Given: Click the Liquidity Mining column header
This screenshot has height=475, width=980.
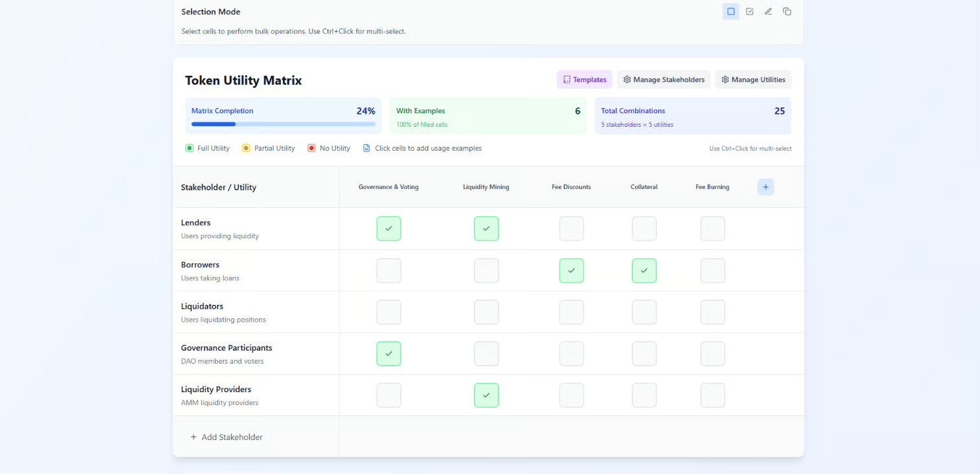Looking at the screenshot, I should 486,187.
